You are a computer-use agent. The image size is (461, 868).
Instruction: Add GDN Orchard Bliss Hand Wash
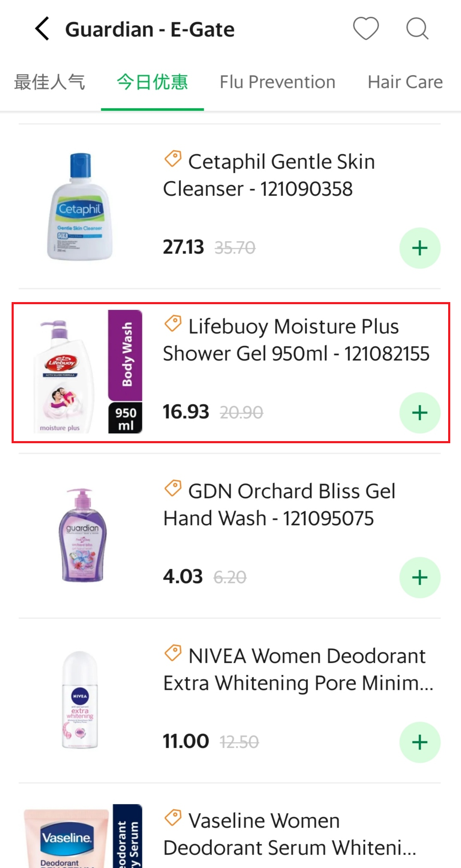point(420,578)
